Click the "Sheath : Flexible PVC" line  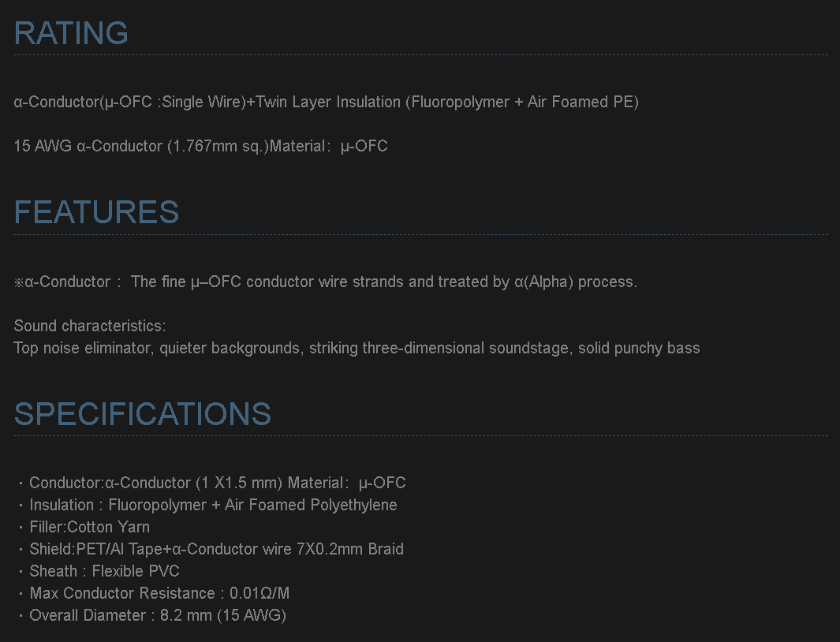(x=104, y=571)
